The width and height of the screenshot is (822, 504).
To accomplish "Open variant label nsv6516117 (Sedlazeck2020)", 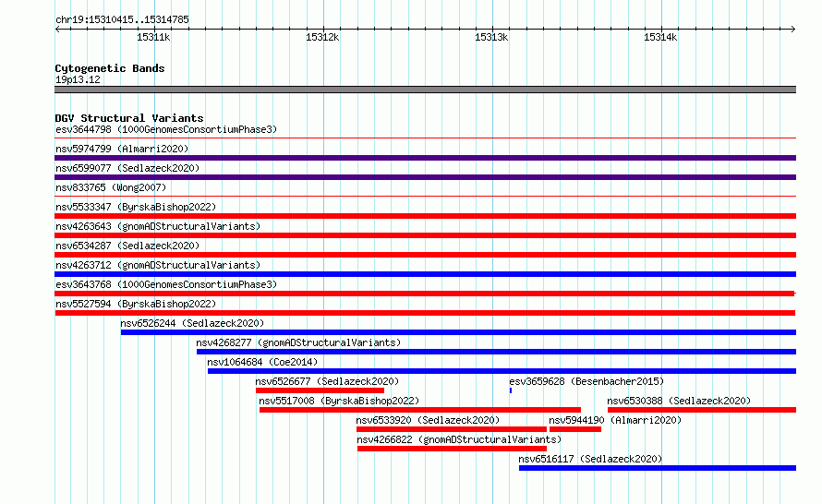I will tap(590, 459).
